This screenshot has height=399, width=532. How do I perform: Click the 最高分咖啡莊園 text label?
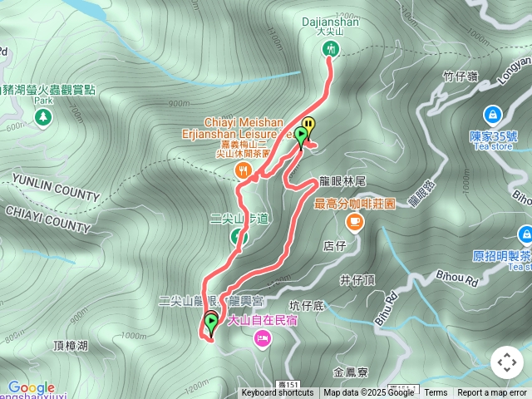click(355, 204)
